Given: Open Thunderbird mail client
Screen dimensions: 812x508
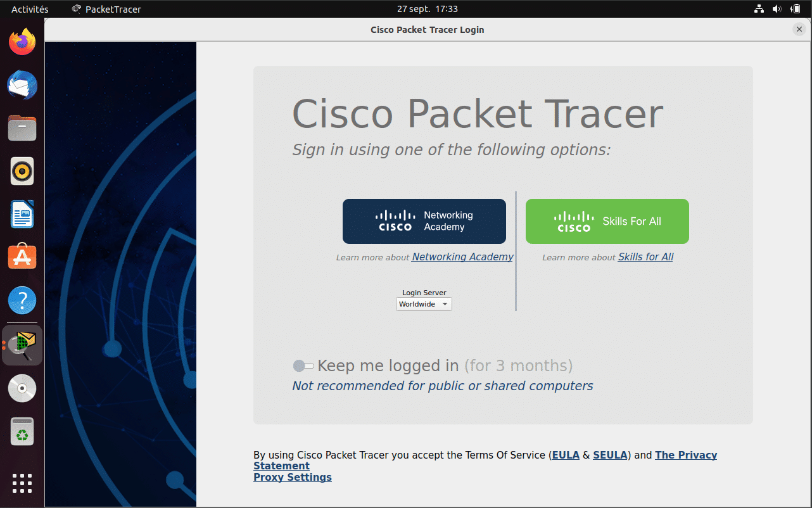Looking at the screenshot, I should [22, 85].
